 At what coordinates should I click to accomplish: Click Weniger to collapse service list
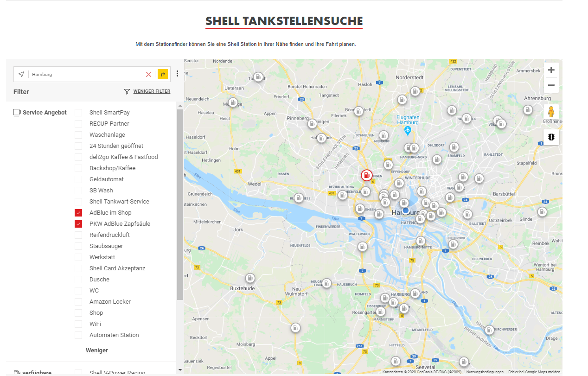point(96,351)
